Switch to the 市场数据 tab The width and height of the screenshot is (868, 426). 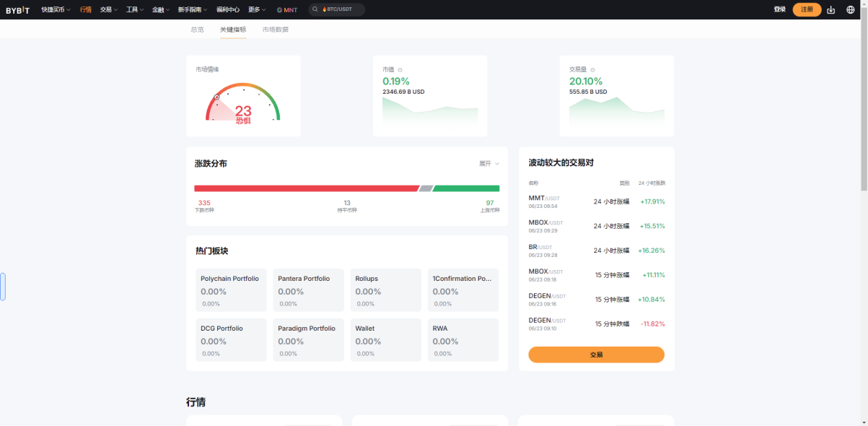(x=276, y=30)
